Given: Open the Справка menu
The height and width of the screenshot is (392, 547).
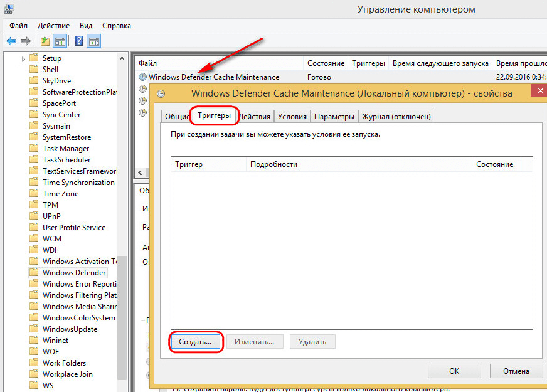Looking at the screenshot, I should tap(116, 26).
